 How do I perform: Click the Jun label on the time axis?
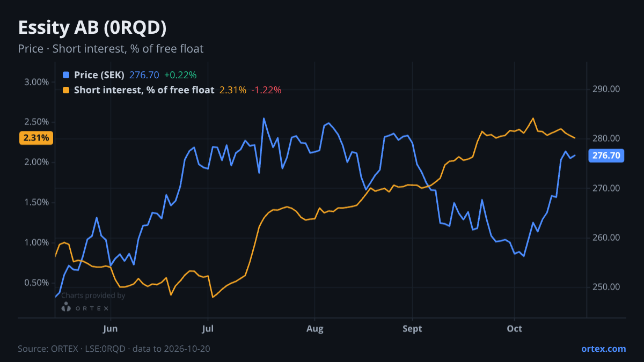tap(110, 329)
